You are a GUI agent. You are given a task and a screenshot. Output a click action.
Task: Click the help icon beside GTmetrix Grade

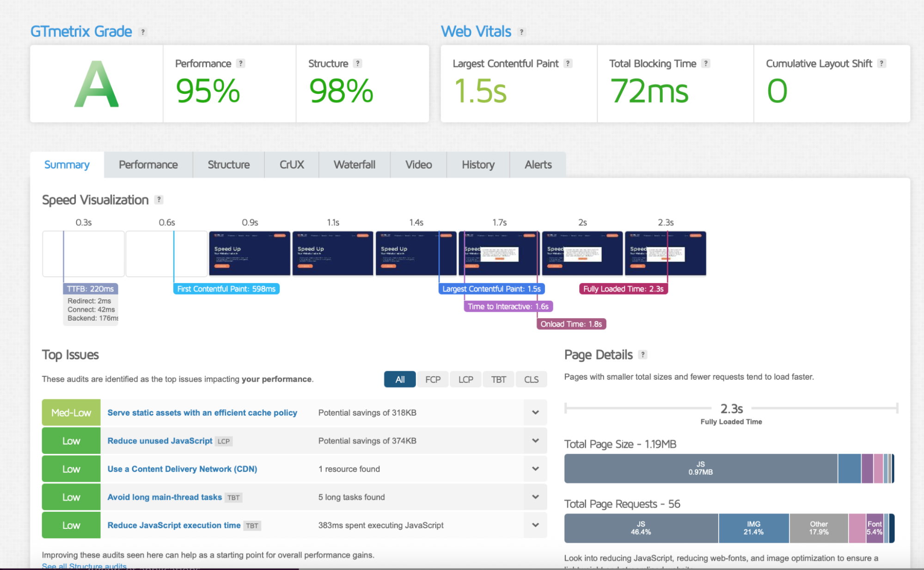143,32
